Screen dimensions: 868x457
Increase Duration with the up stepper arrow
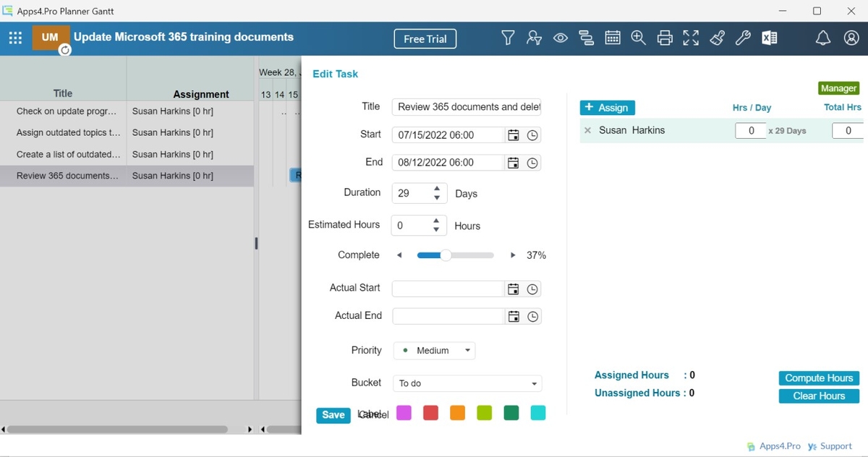tap(436, 189)
